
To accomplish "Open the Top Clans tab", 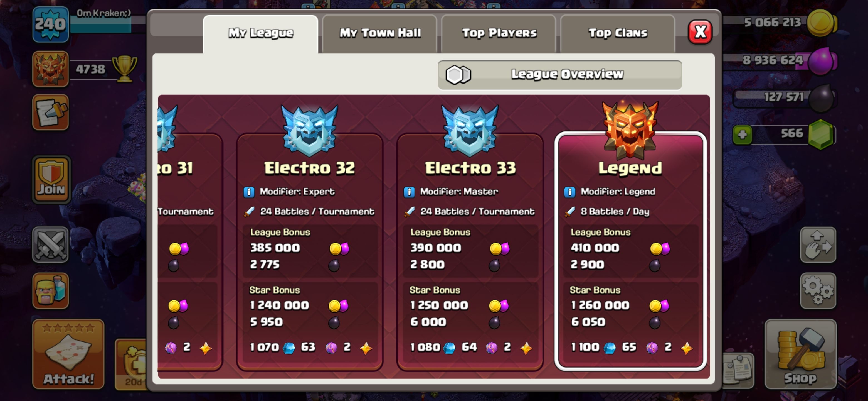I will [x=618, y=33].
